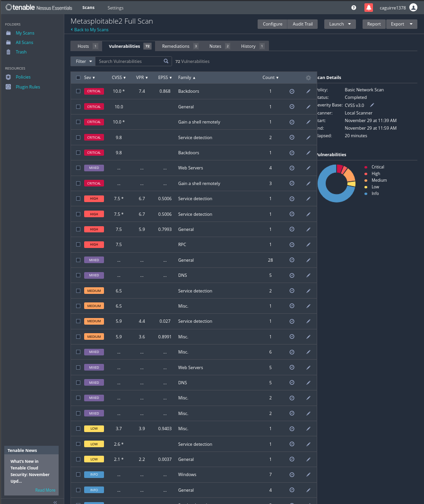The image size is (424, 504).
Task: Open the Filter dropdown
Action: click(83, 62)
